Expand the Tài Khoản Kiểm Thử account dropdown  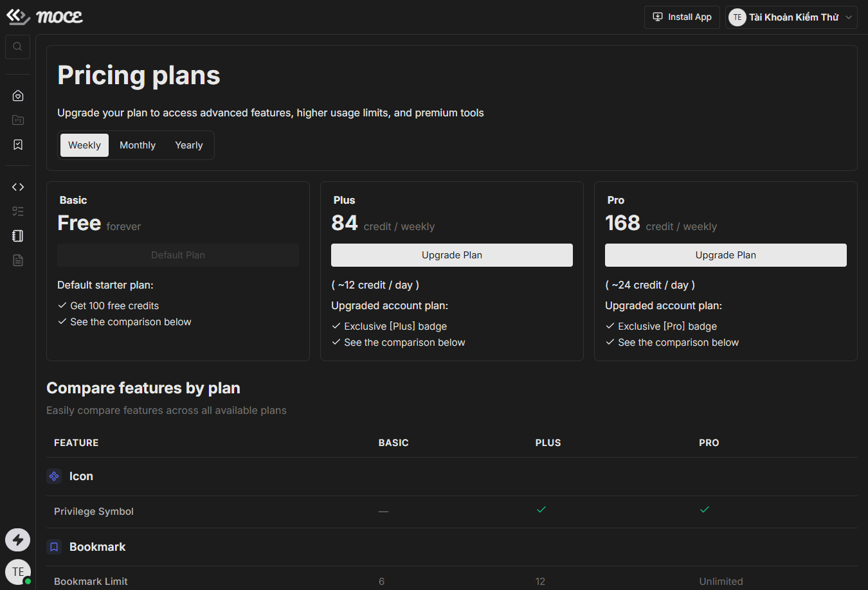tap(791, 17)
